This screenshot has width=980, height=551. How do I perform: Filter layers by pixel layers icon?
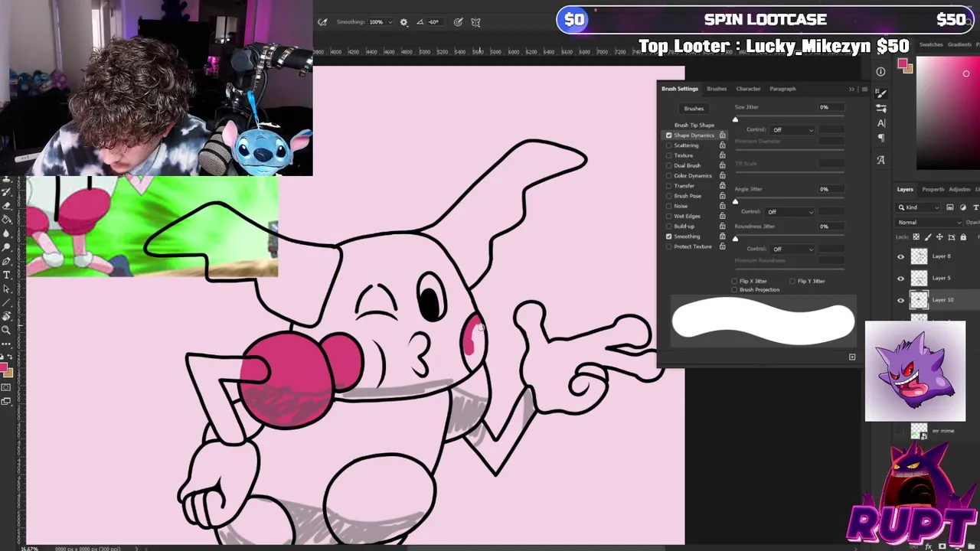950,207
